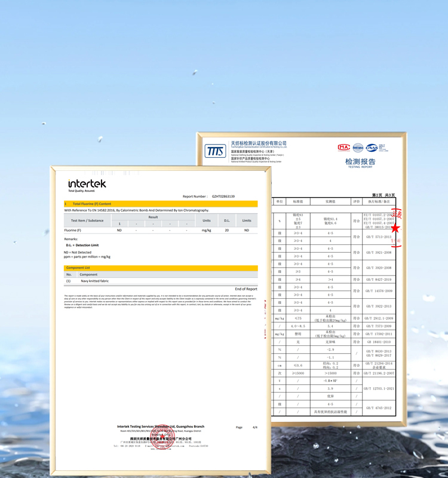
Task: Click 'D.L. = Detection Limit' remark
Action: [x=82, y=245]
